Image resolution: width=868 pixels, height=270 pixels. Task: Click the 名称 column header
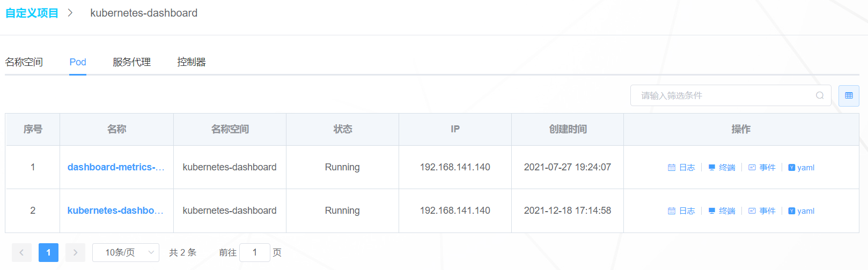point(117,129)
